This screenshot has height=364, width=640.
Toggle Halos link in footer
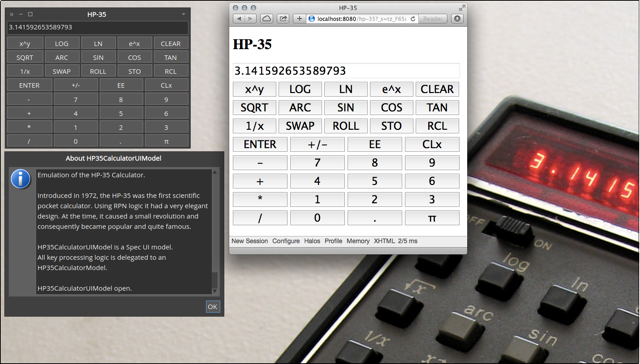(312, 241)
